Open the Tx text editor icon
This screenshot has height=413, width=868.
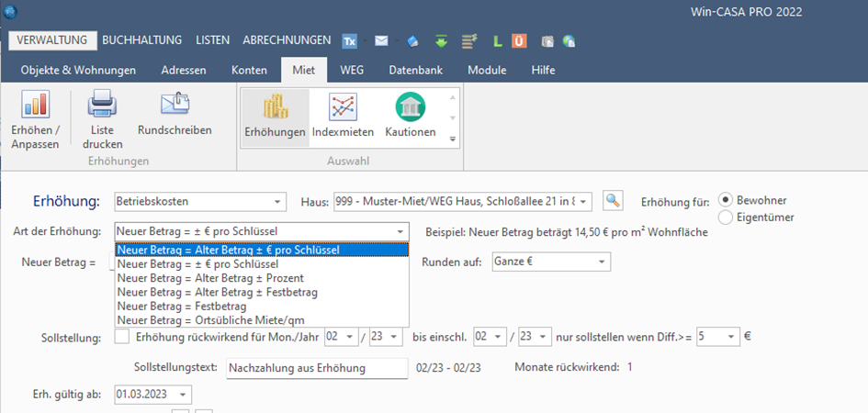pyautogui.click(x=349, y=40)
